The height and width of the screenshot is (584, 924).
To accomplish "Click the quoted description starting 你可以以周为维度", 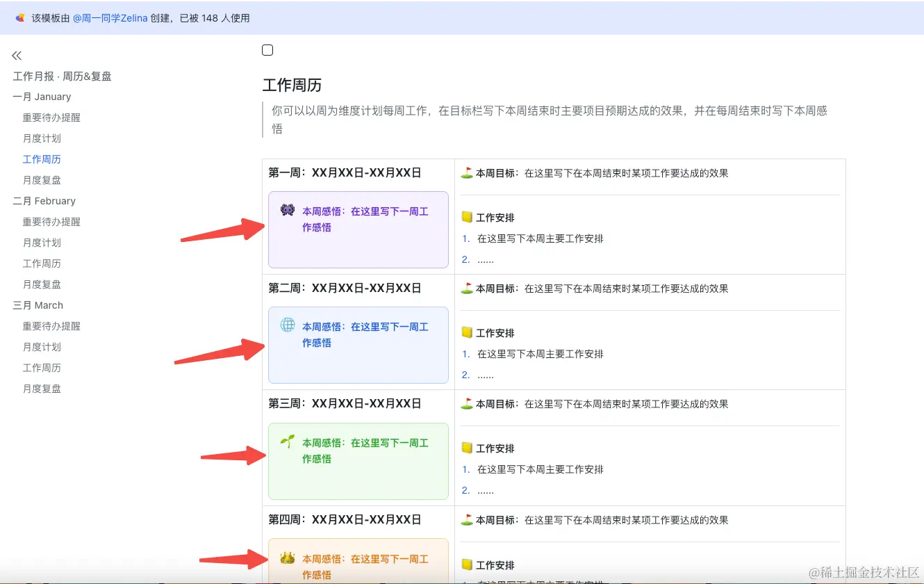I will coord(549,120).
